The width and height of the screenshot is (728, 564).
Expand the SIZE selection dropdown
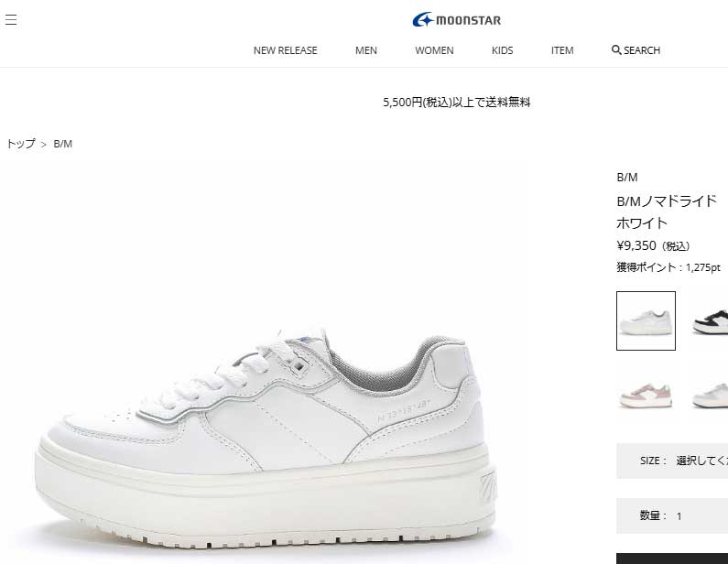point(672,461)
